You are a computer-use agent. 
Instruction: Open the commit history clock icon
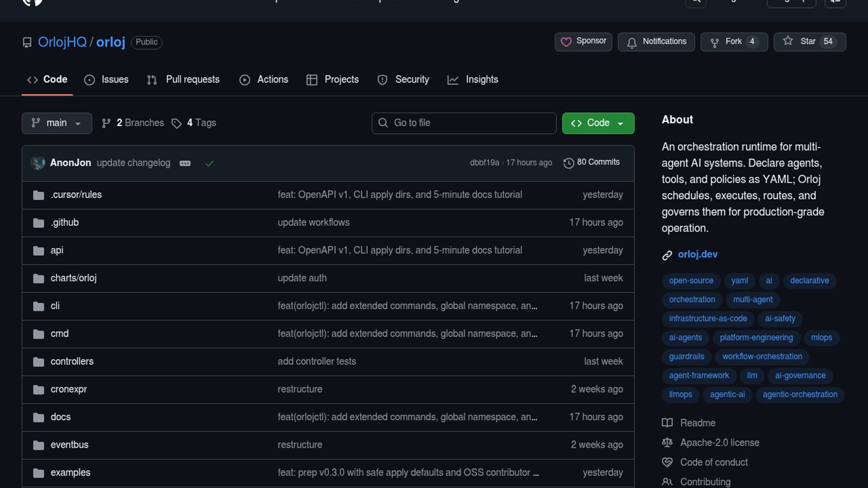pos(568,163)
